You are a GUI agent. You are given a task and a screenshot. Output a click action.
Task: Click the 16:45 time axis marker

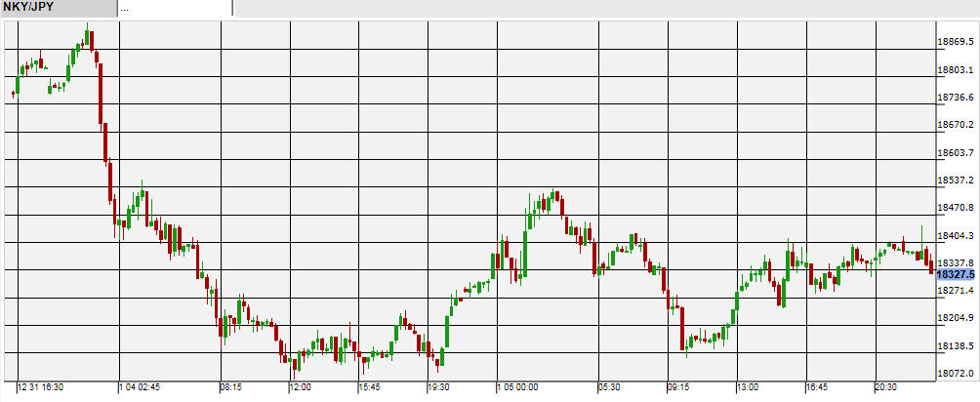pyautogui.click(x=818, y=387)
